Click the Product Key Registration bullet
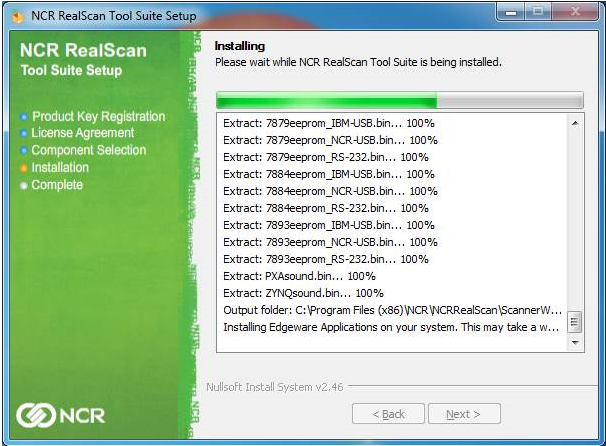The height and width of the screenshot is (446, 606). click(x=24, y=117)
